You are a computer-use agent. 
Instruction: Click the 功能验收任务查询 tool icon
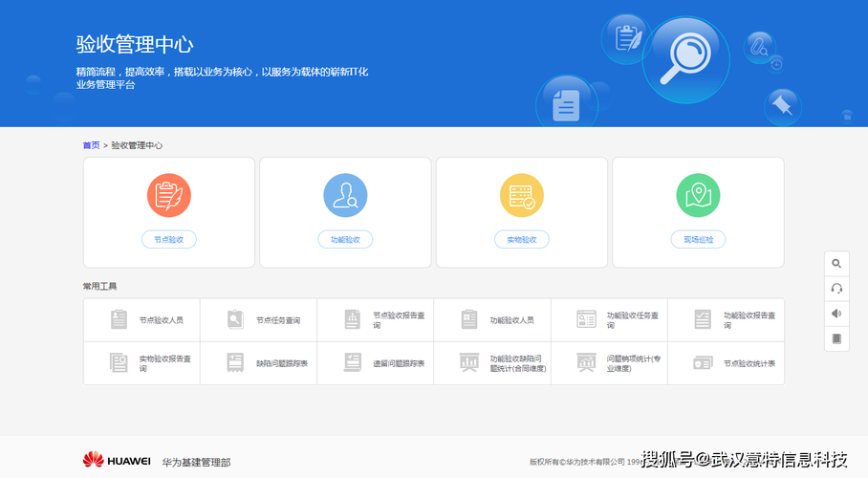point(586,319)
